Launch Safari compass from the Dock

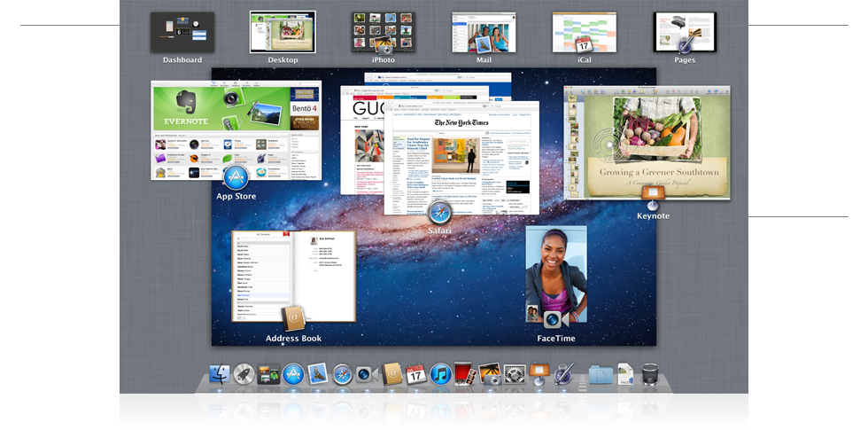coord(343,375)
